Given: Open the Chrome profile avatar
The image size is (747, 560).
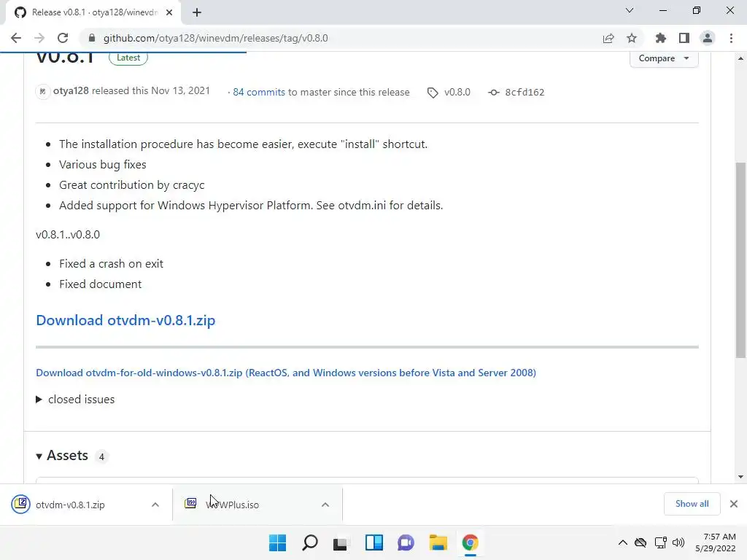Looking at the screenshot, I should click(x=708, y=38).
